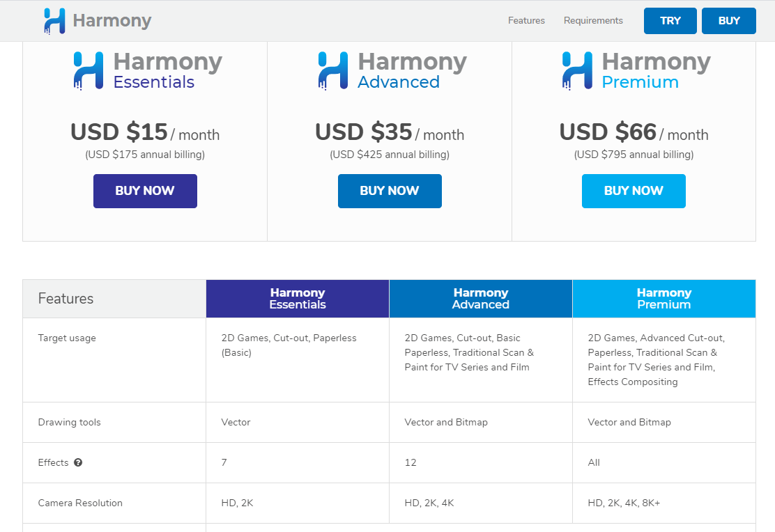This screenshot has width=775, height=532.
Task: Click the Camera Resolution row label
Action: point(80,503)
